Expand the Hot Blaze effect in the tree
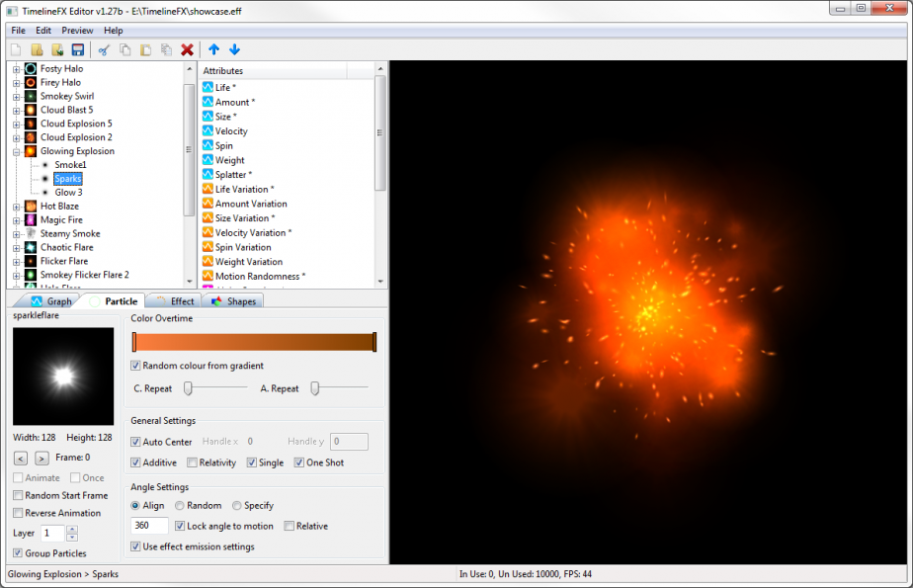 click(x=14, y=208)
